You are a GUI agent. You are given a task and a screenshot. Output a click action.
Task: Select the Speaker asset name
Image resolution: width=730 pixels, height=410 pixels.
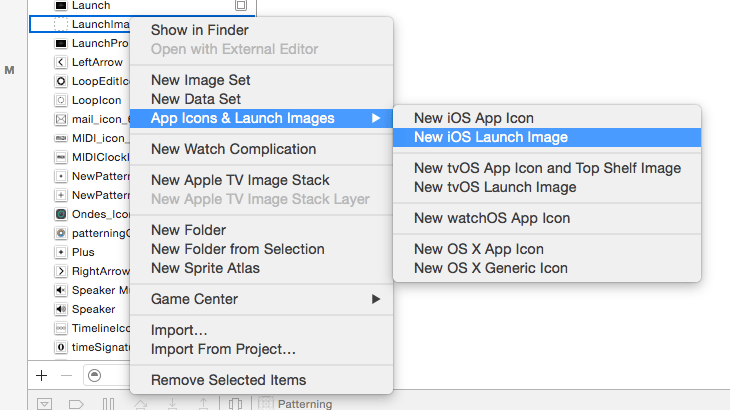coord(93,309)
